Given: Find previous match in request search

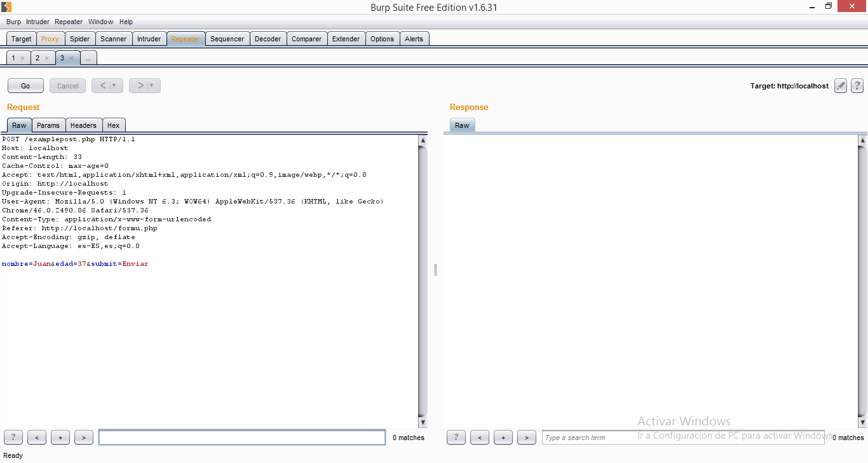Looking at the screenshot, I should (x=37, y=438).
